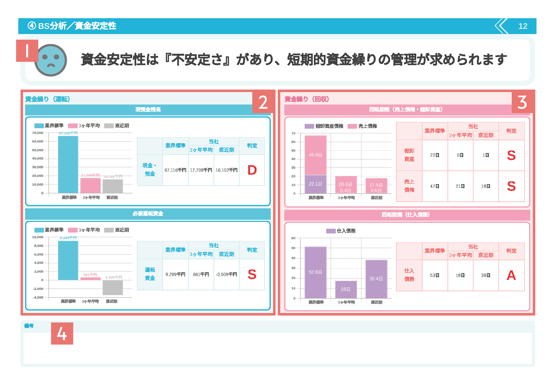The width and height of the screenshot is (555, 392).
Task: Click the numbered badge 1 next to the summary
Action: pyautogui.click(x=27, y=51)
